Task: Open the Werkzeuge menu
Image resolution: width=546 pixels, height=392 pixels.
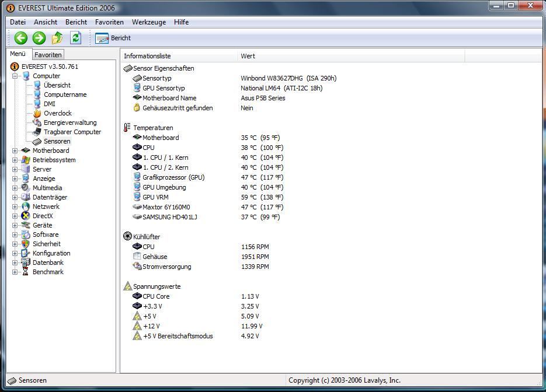Action: (x=149, y=22)
